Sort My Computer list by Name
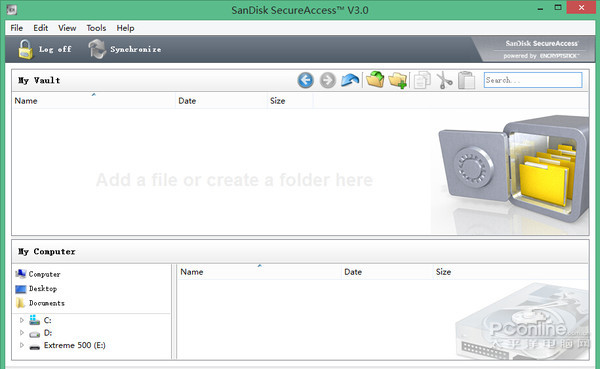Viewport: 600px width, 369px height. pyautogui.click(x=259, y=272)
